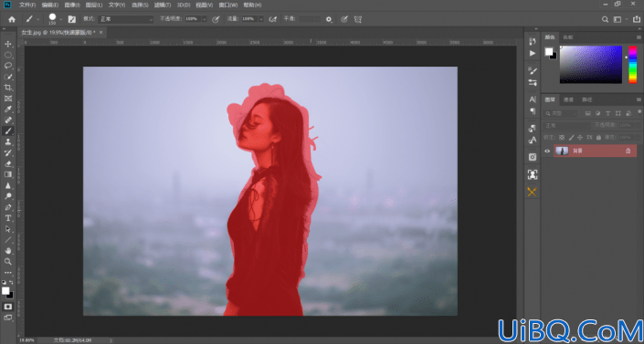This screenshot has height=344, width=644.
Task: Click the toolbox foreground color swatch
Action: 5,291
